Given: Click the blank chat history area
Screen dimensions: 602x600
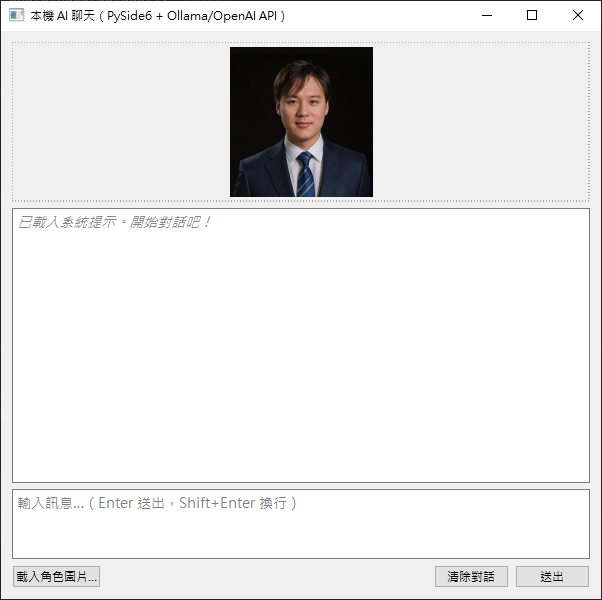Looking at the screenshot, I should [301, 355].
